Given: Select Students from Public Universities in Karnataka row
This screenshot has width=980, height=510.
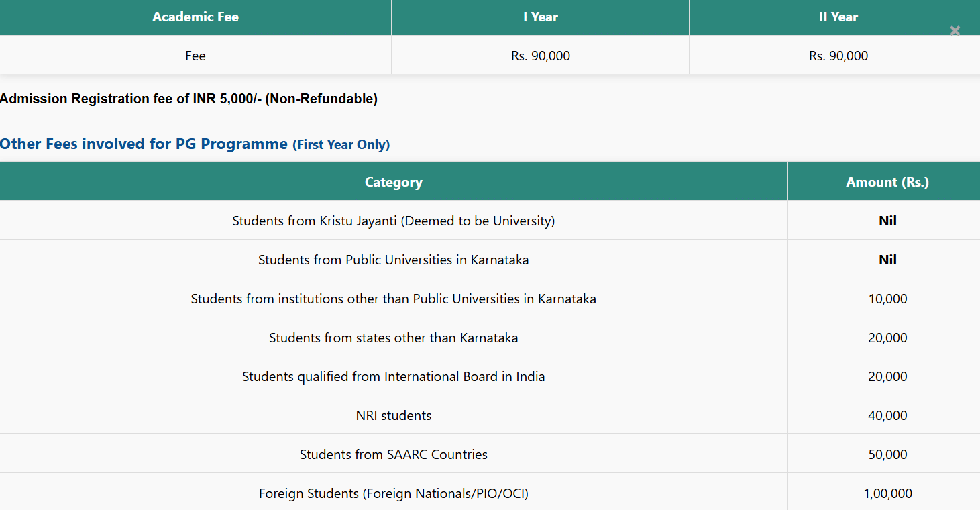Looking at the screenshot, I should (x=393, y=260).
